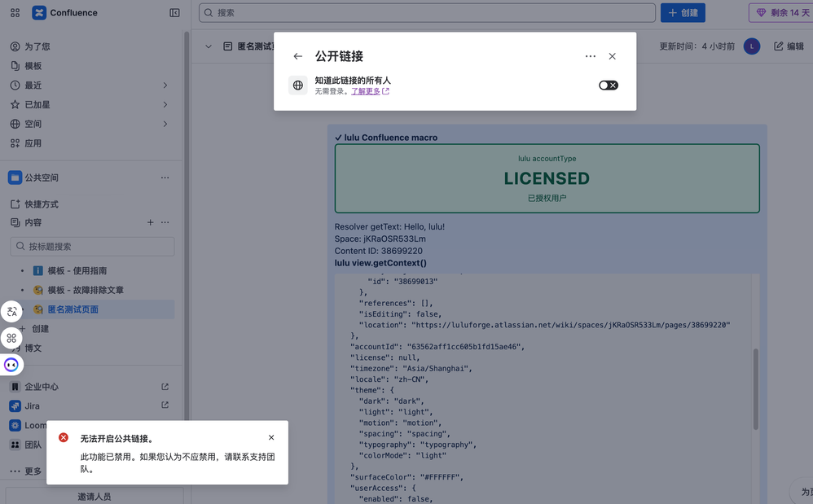Open the app switcher grid icon

coord(15,13)
